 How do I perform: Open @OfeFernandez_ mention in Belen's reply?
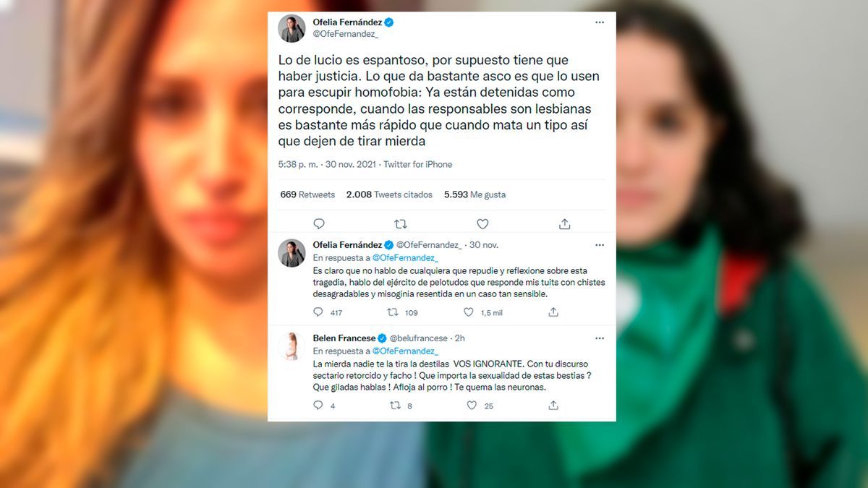[405, 350]
